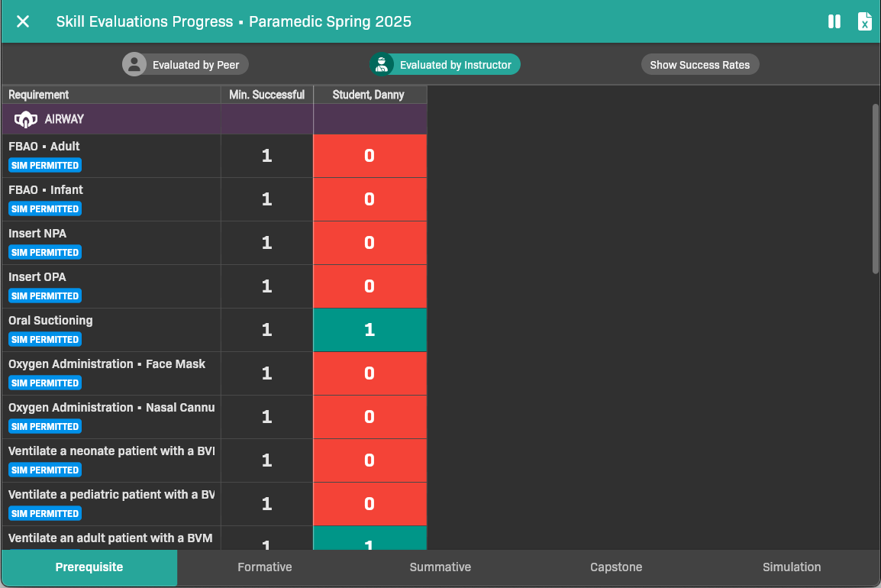881x588 pixels.
Task: Click the Min. Successful column header
Action: (x=266, y=95)
